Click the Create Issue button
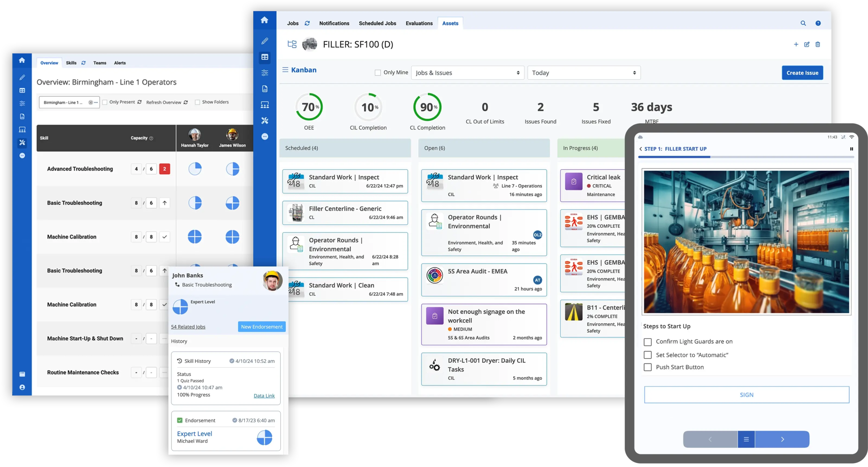The width and height of the screenshot is (868, 467). [802, 73]
